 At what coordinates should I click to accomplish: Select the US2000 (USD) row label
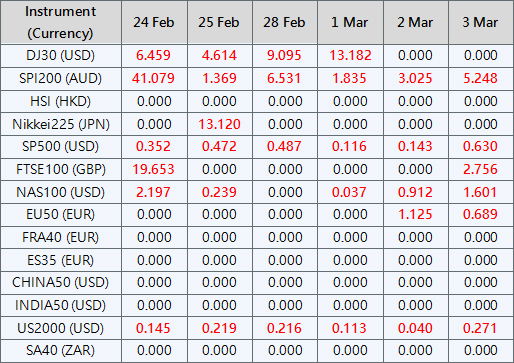point(61,328)
